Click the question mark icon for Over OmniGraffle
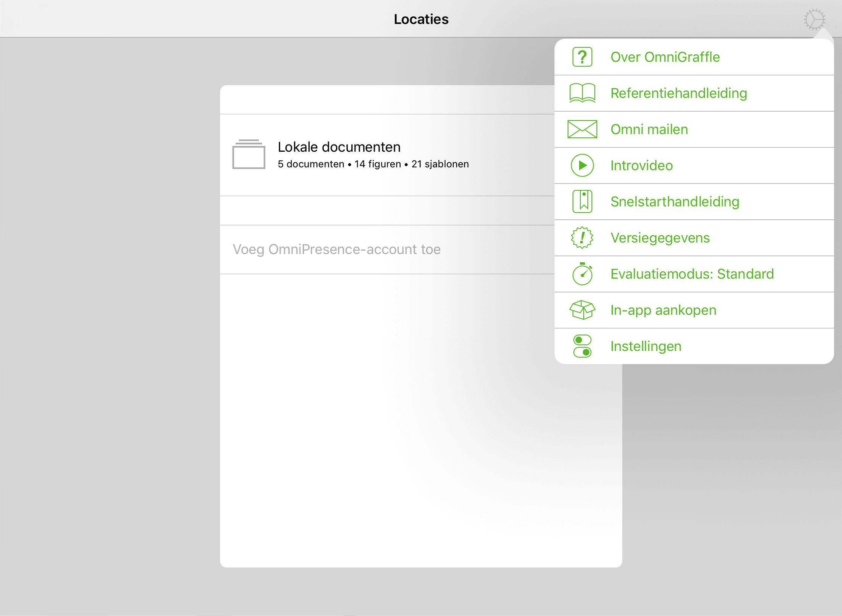 [x=582, y=57]
